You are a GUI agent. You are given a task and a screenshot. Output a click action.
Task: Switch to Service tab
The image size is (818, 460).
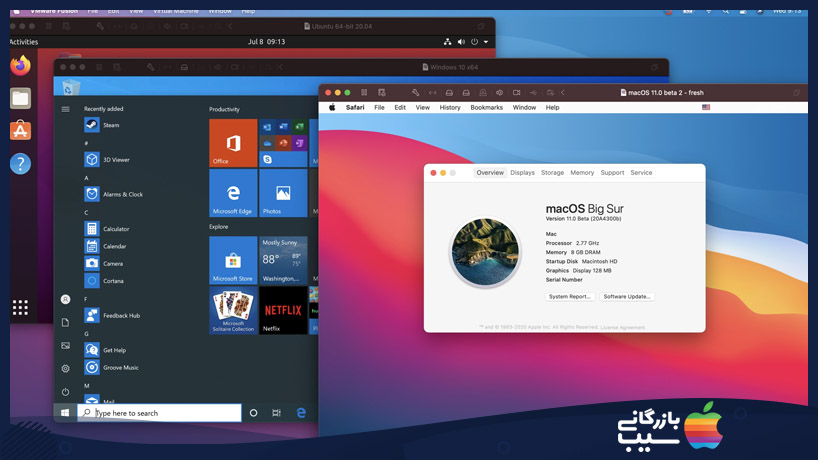point(641,173)
